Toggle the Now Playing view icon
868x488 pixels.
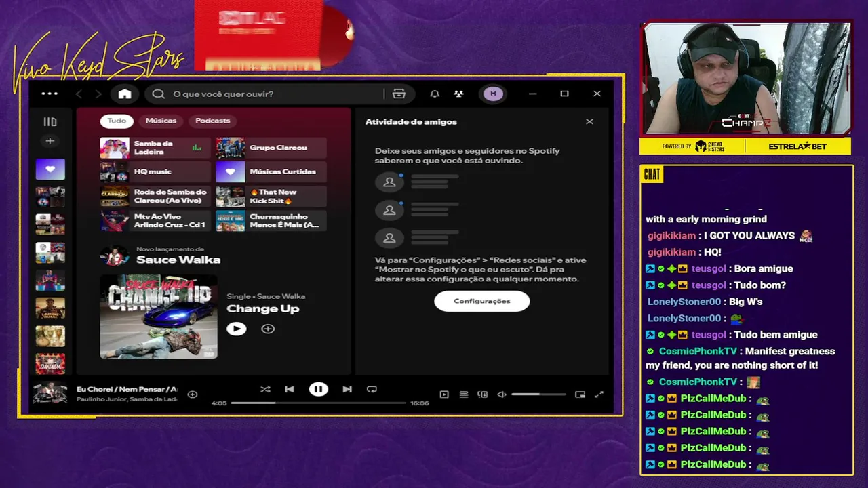444,394
